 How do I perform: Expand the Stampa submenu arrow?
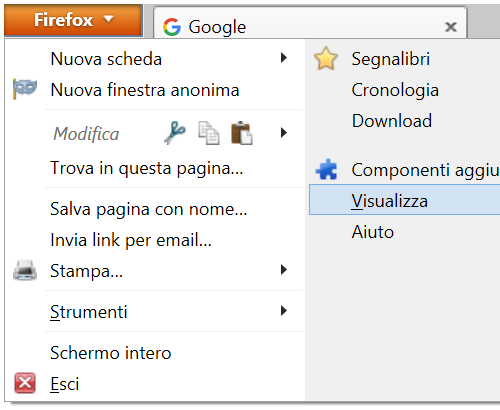coord(284,270)
